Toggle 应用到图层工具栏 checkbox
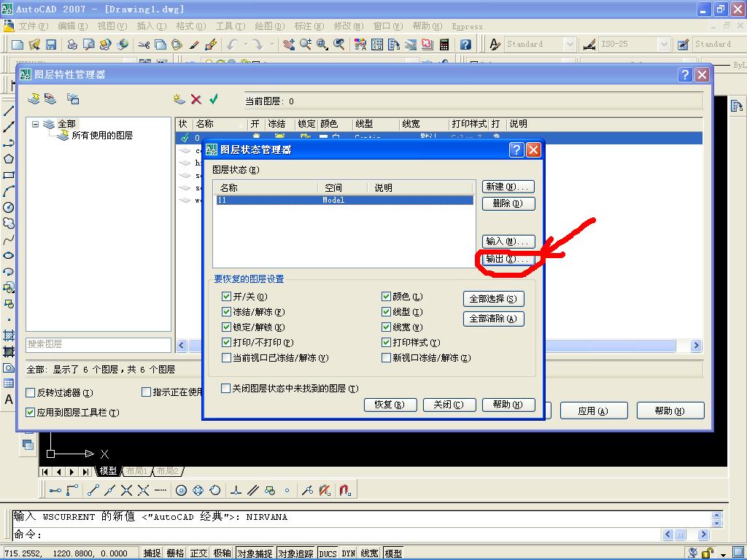This screenshot has height=560, width=747. pyautogui.click(x=30, y=413)
